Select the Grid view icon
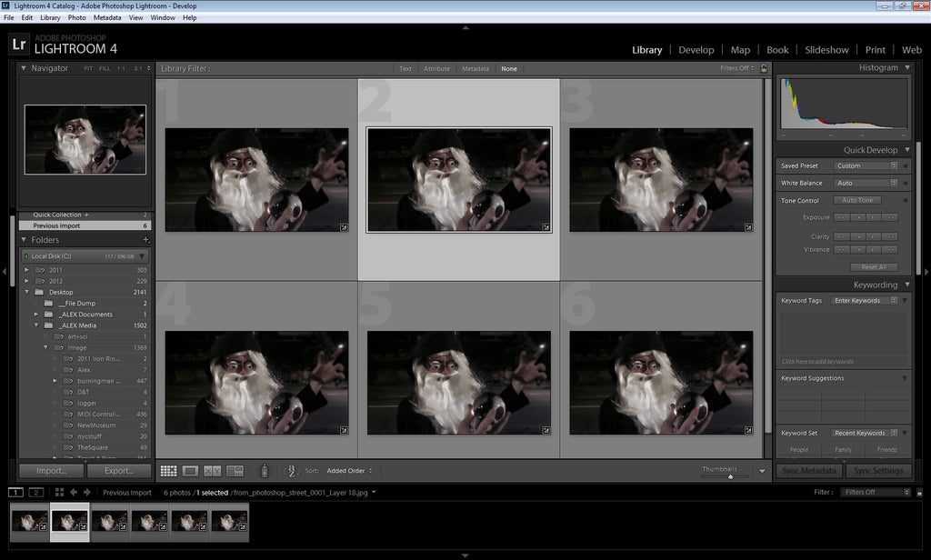 tap(170, 470)
